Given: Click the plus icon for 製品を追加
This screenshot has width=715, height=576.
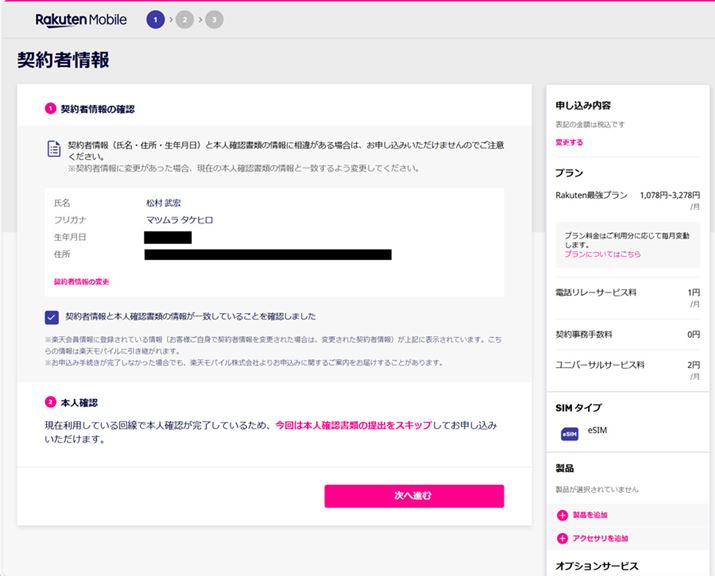Looking at the screenshot, I should [x=562, y=515].
